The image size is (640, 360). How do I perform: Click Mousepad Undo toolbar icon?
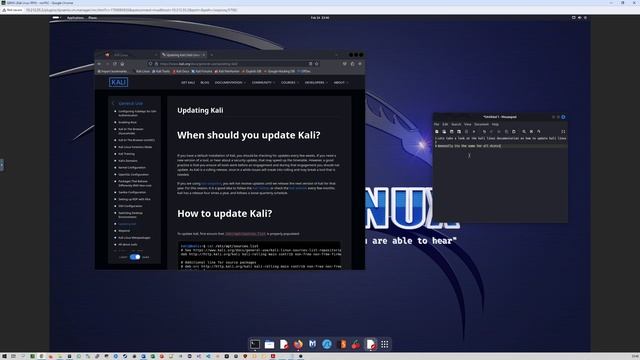484,131
